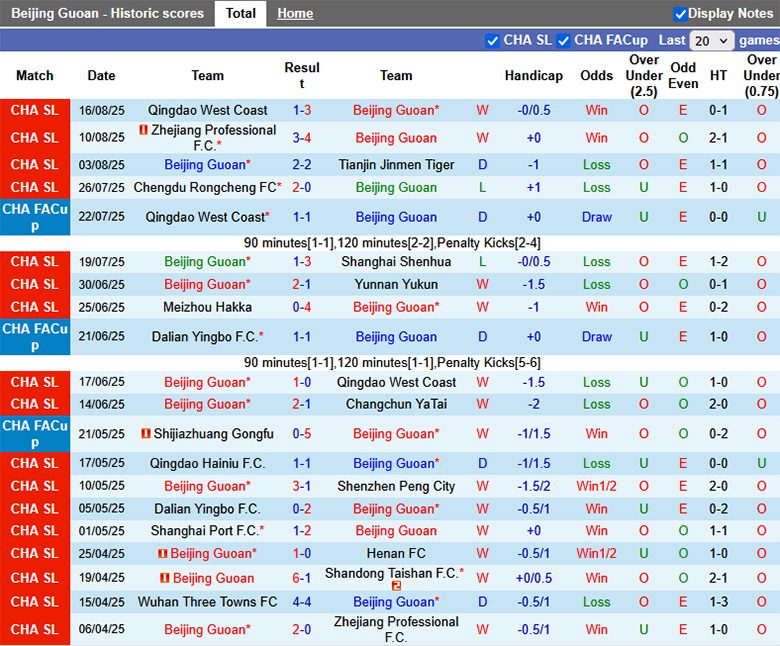Open Meizhou Hakka team link

tap(207, 307)
